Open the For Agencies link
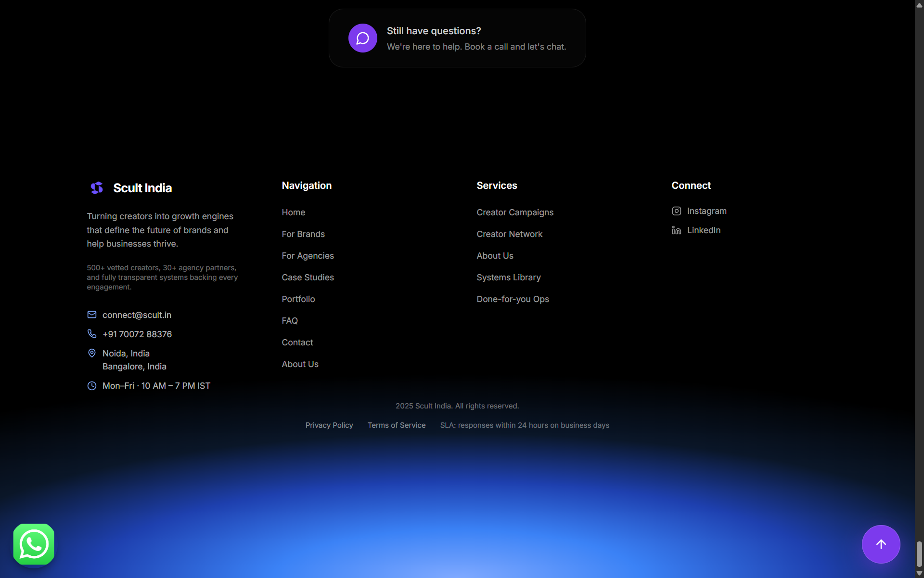 coord(308,256)
